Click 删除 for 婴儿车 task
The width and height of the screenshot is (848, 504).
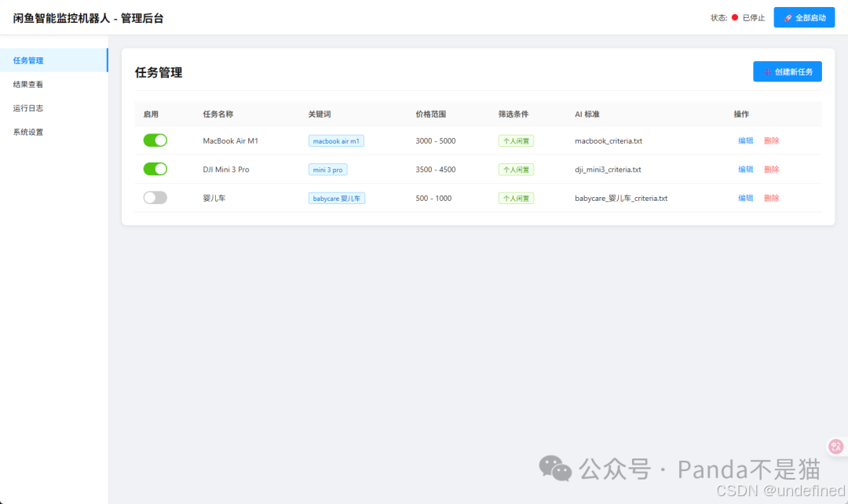772,198
